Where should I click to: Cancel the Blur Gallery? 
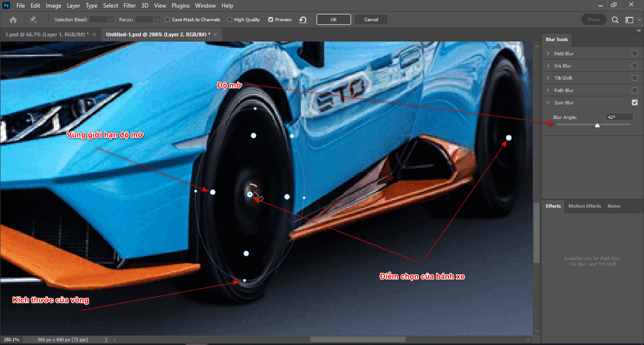click(x=371, y=19)
